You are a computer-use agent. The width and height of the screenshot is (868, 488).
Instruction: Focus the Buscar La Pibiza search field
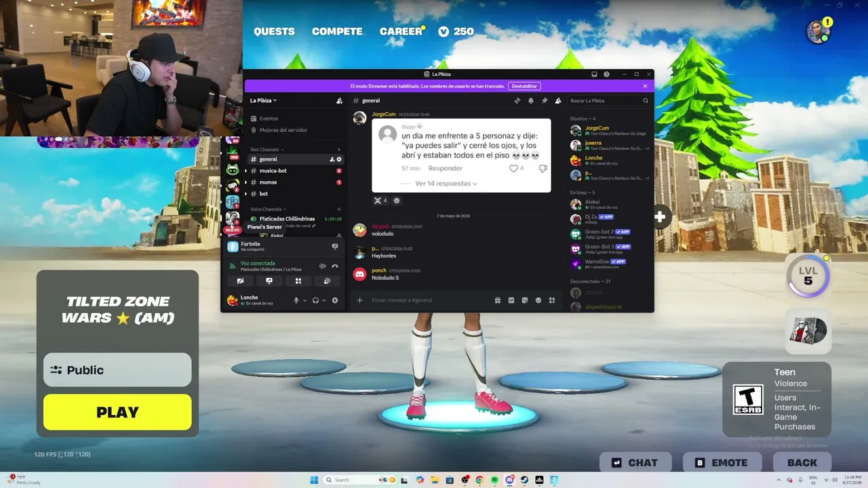coord(608,100)
